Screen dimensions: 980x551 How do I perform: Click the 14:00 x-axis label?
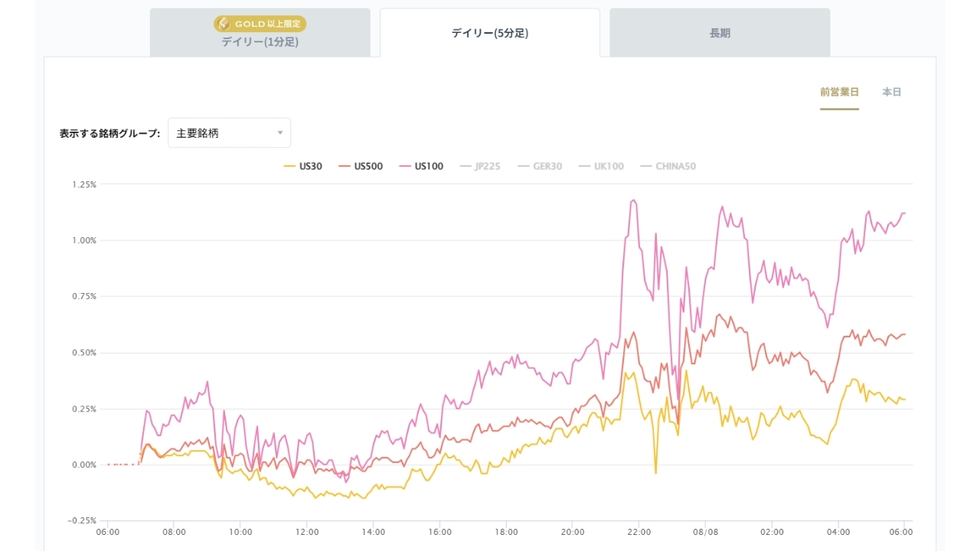point(373,531)
